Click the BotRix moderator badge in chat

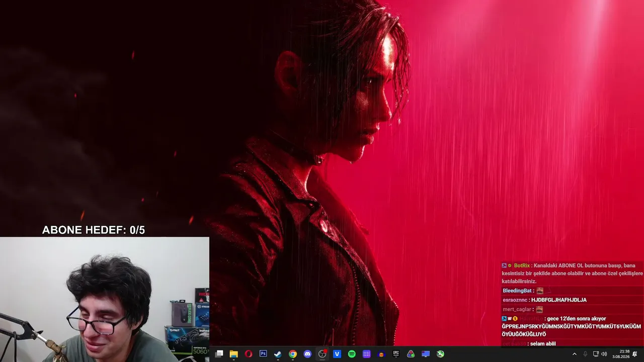tap(504, 265)
